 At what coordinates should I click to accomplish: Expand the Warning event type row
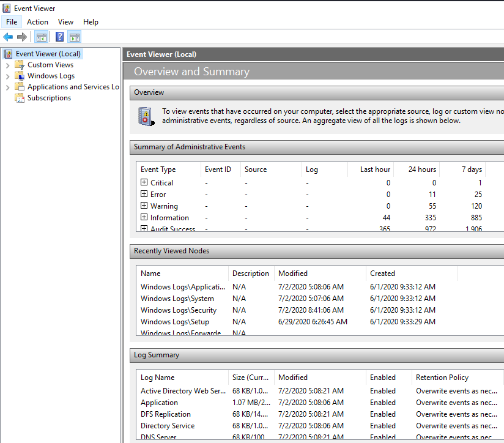(144, 206)
